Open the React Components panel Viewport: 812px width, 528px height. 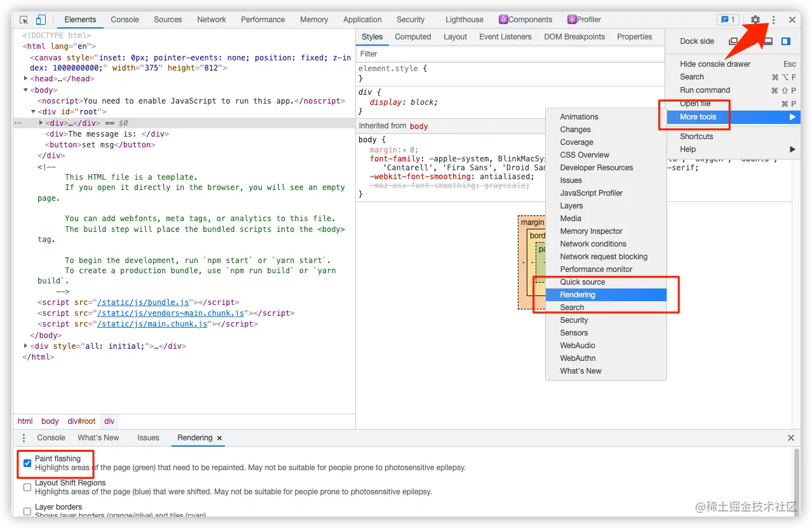coord(525,20)
